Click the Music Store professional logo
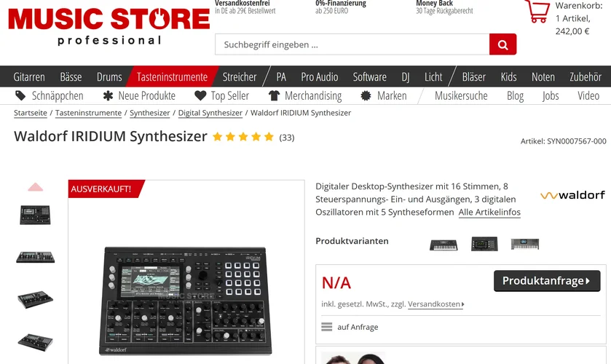Viewport: 611px width, 364px height. 109,26
